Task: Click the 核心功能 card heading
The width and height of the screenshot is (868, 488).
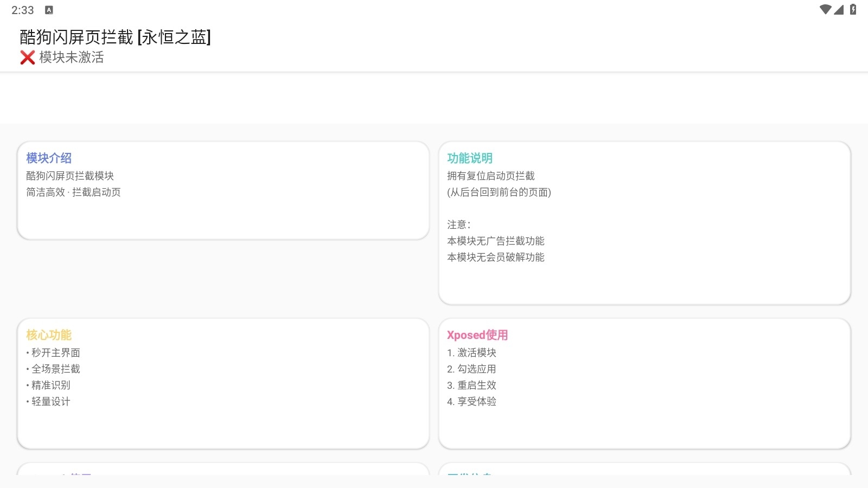Action: (49, 335)
